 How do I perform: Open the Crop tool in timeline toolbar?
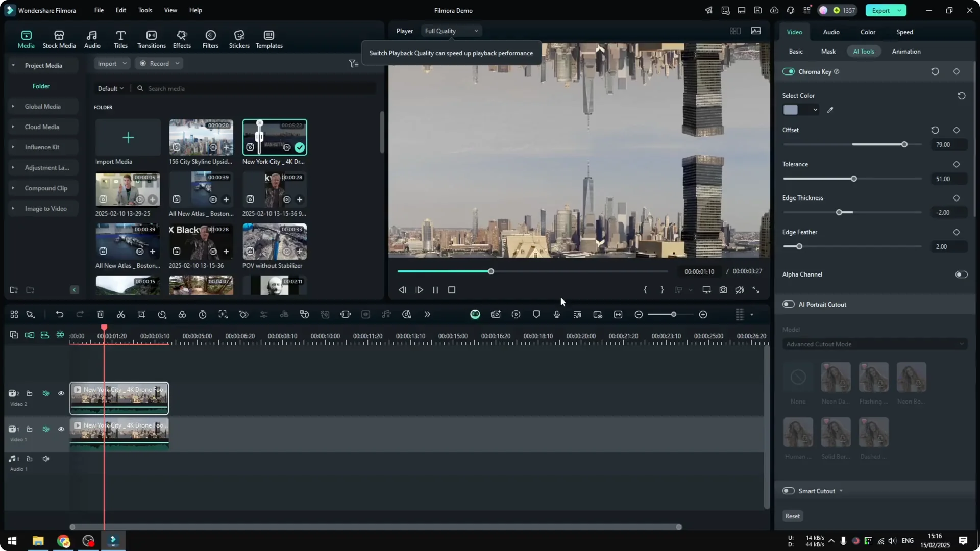point(141,314)
